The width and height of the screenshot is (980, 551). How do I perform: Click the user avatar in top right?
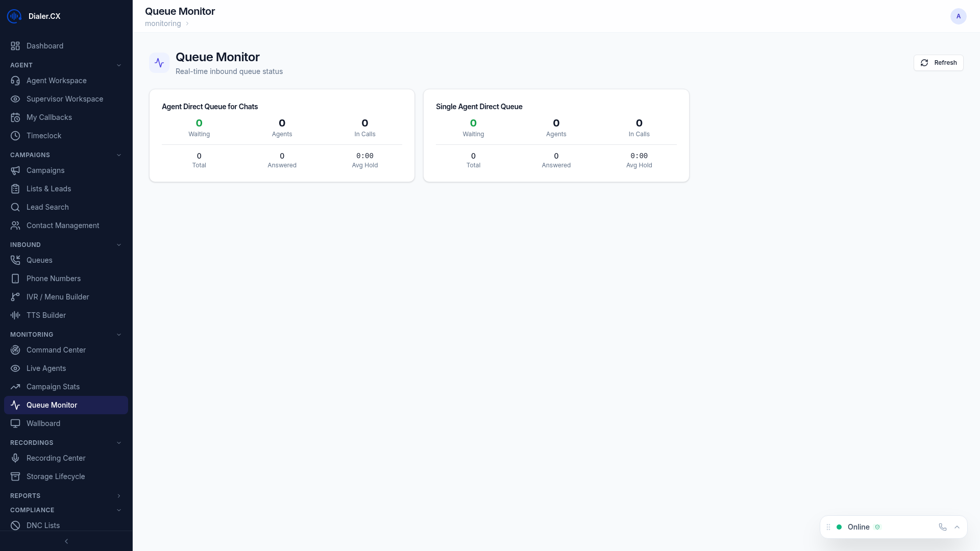[958, 16]
